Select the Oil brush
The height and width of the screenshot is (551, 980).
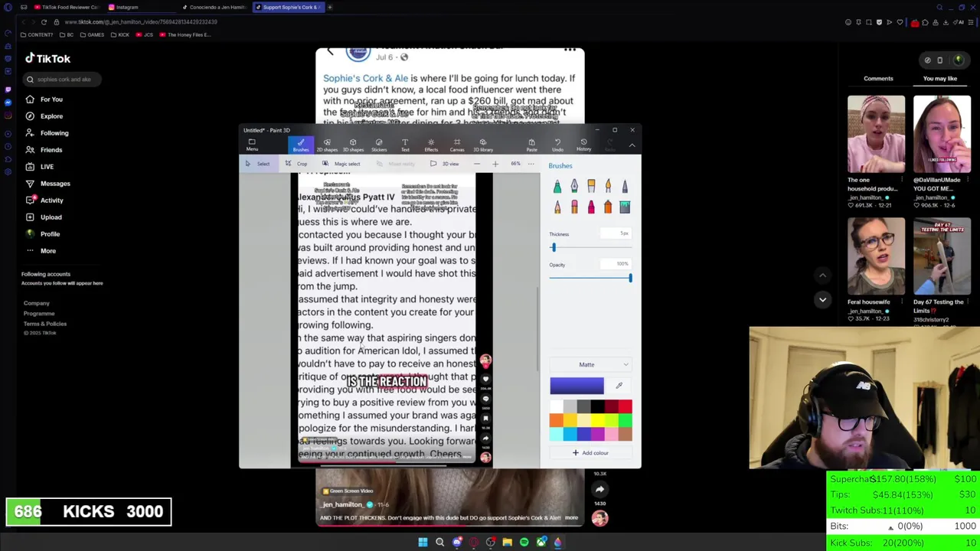[591, 186]
